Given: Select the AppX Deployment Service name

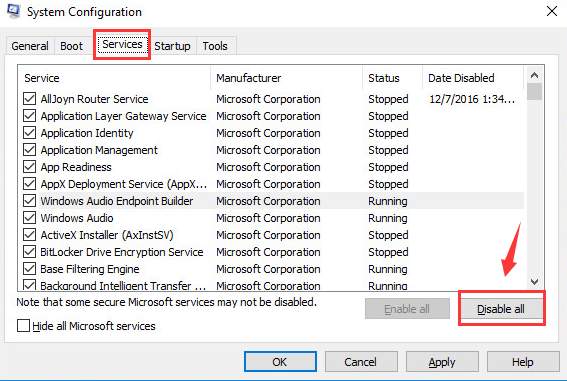Looking at the screenshot, I should pos(124,184).
